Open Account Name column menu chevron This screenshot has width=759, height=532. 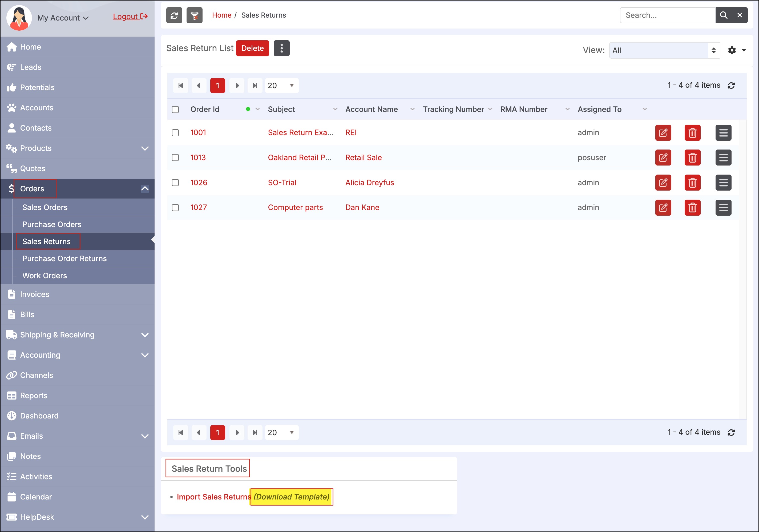pos(413,109)
